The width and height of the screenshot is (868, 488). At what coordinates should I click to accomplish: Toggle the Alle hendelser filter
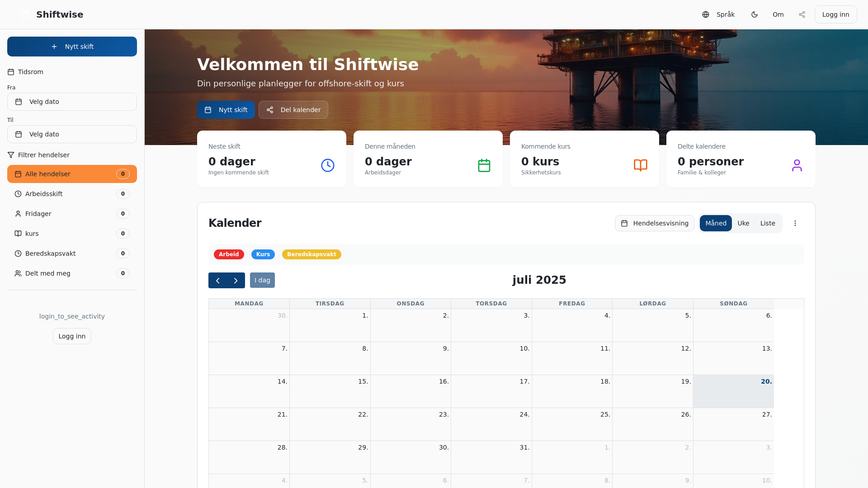72,174
